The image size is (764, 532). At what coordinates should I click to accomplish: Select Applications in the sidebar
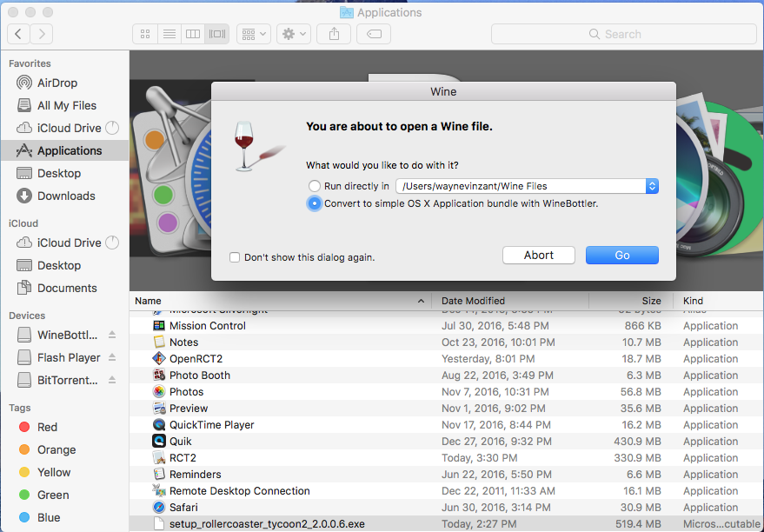point(64,150)
